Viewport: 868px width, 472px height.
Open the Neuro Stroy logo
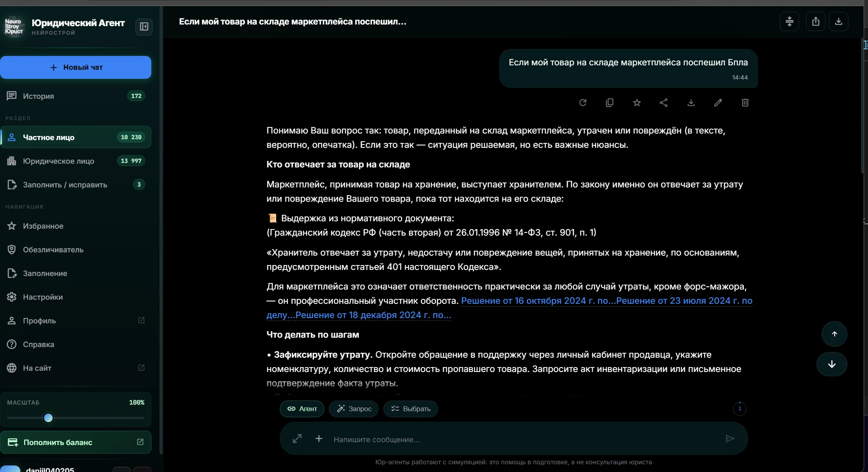(14, 27)
